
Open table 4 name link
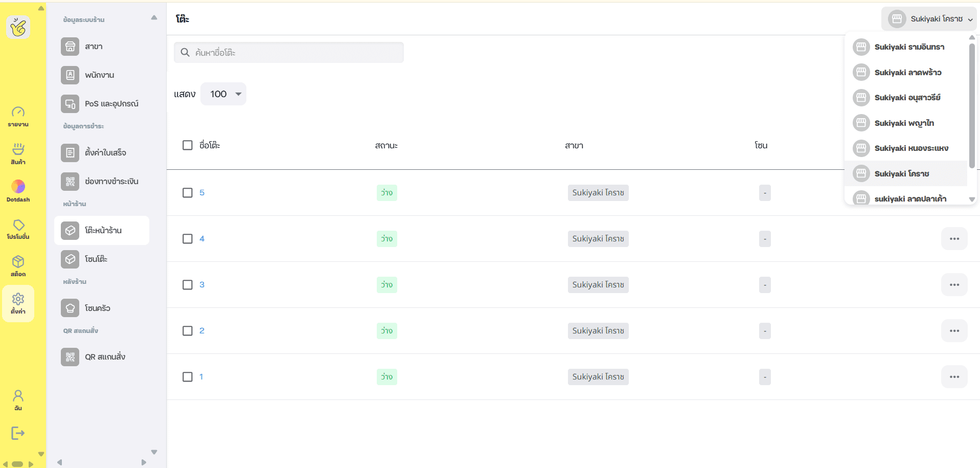202,239
